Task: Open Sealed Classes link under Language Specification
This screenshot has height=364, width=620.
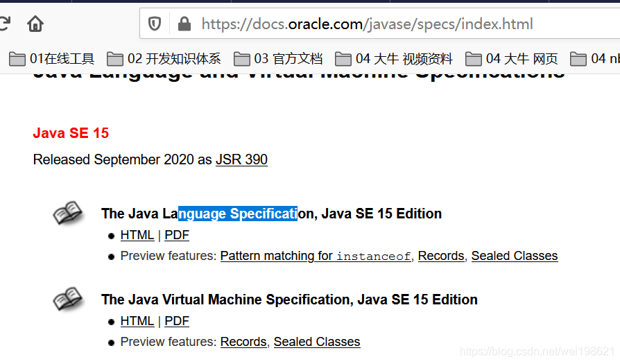Action: click(515, 256)
